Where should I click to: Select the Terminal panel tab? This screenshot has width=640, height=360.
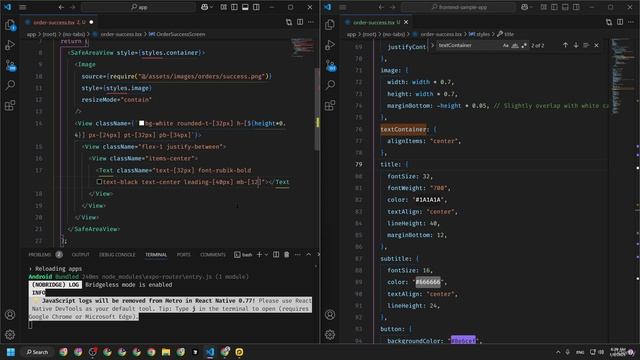click(x=156, y=254)
